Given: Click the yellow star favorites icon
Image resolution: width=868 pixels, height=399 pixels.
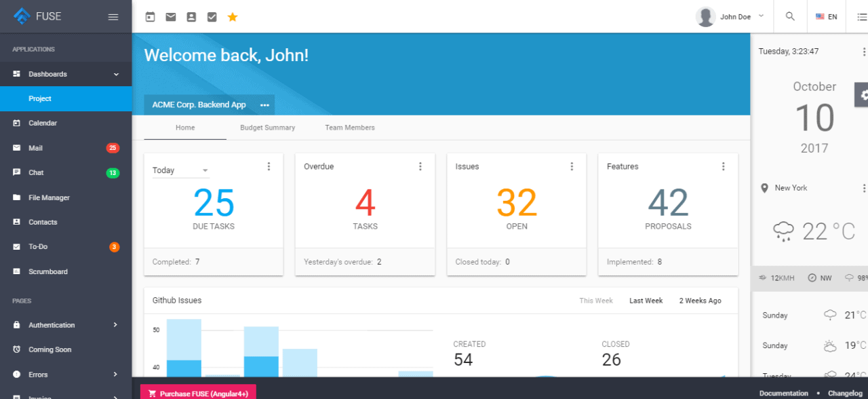Looking at the screenshot, I should click(x=233, y=16).
